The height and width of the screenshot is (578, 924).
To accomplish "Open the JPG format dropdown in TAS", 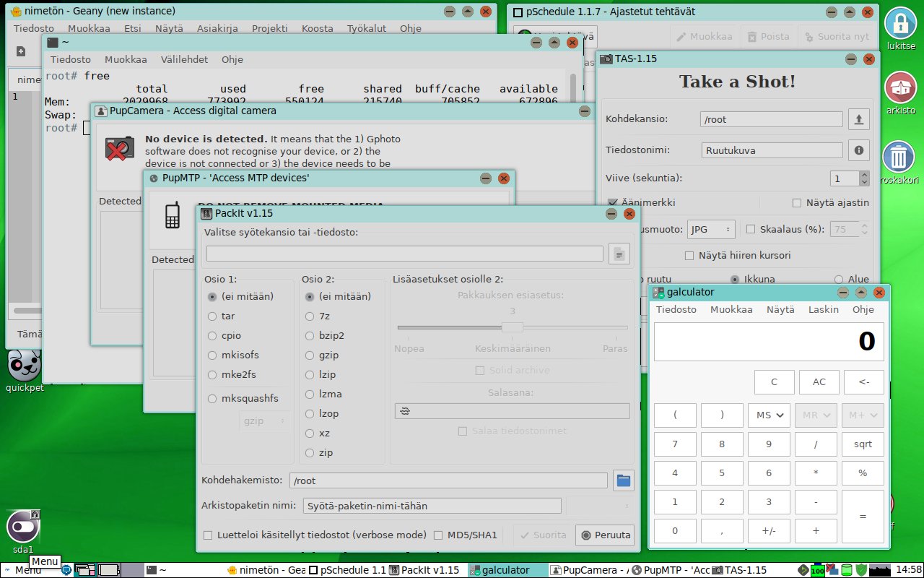I will click(710, 229).
